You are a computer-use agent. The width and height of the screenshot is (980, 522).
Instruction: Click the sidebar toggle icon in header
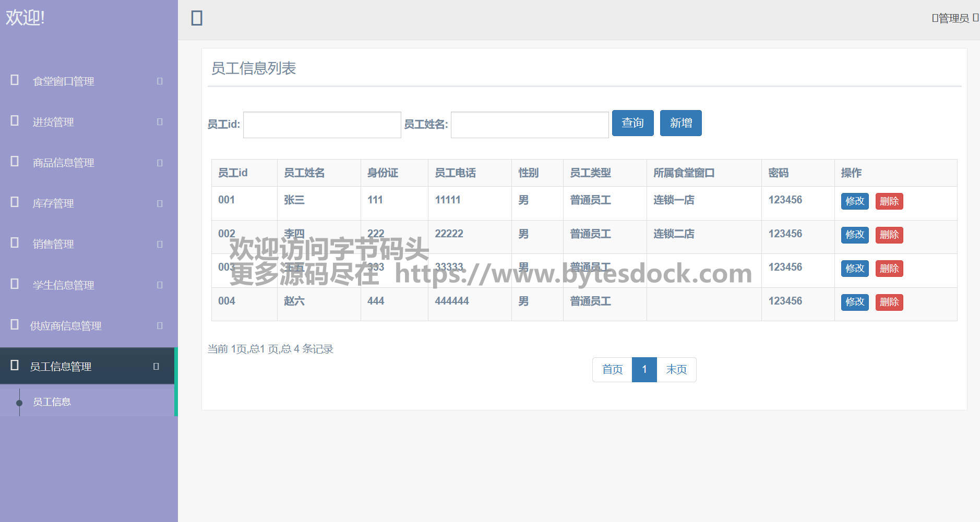pos(197,18)
